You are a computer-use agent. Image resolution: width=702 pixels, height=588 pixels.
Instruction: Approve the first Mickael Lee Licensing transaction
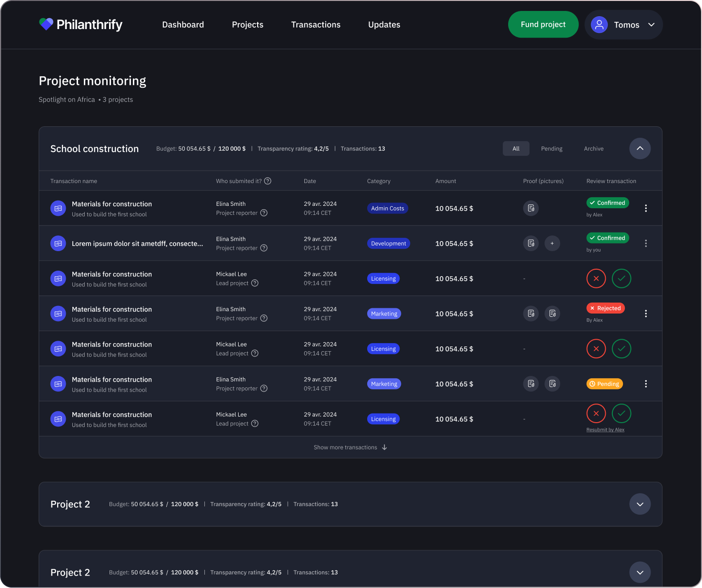pos(621,279)
